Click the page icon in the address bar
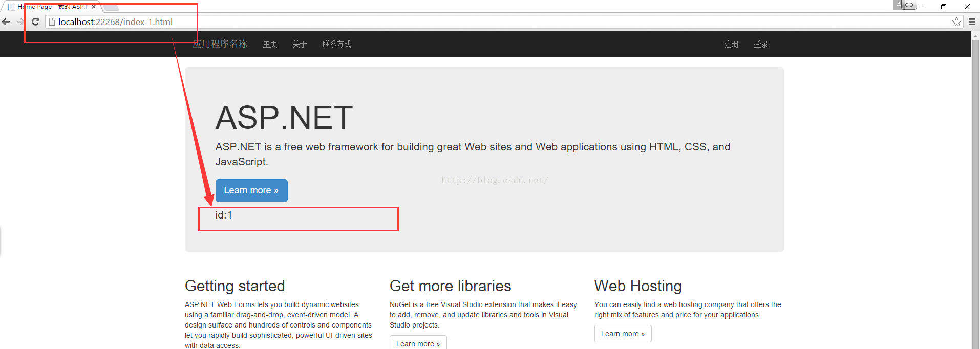Viewport: 980px width, 349px height. [52, 22]
